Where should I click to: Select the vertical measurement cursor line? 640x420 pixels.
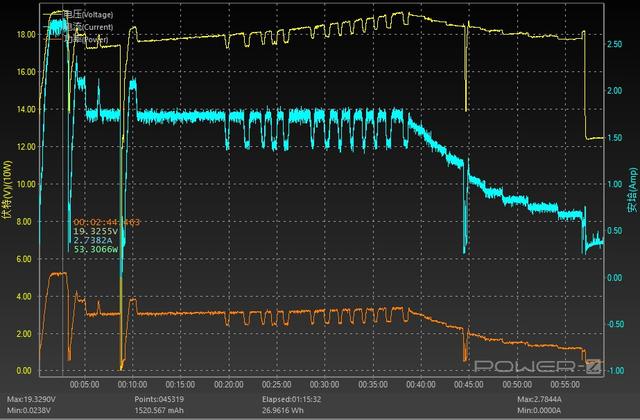[62, 190]
